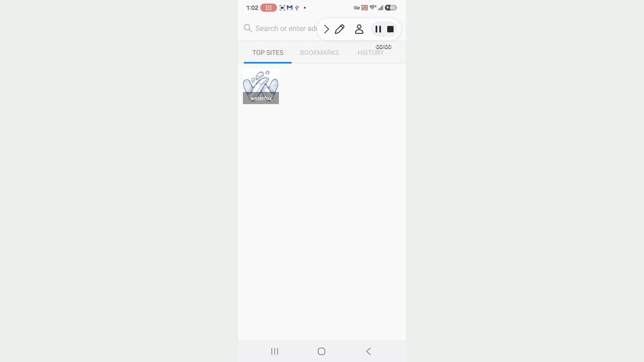644x362 pixels.
Task: Tap the USB notification icon
Action: pyautogui.click(x=297, y=8)
